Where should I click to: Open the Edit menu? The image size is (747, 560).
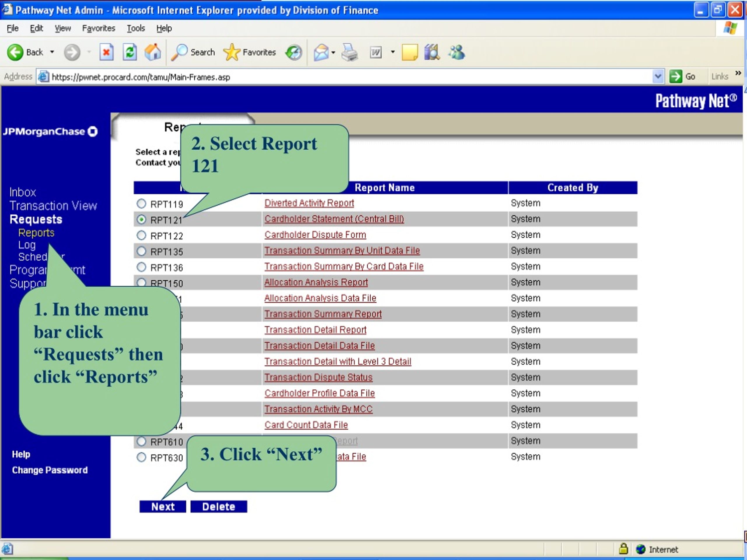coord(36,28)
